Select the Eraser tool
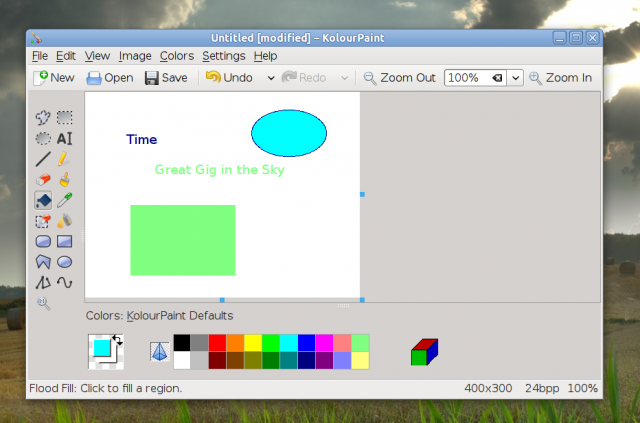640x423 pixels. pos(43,180)
